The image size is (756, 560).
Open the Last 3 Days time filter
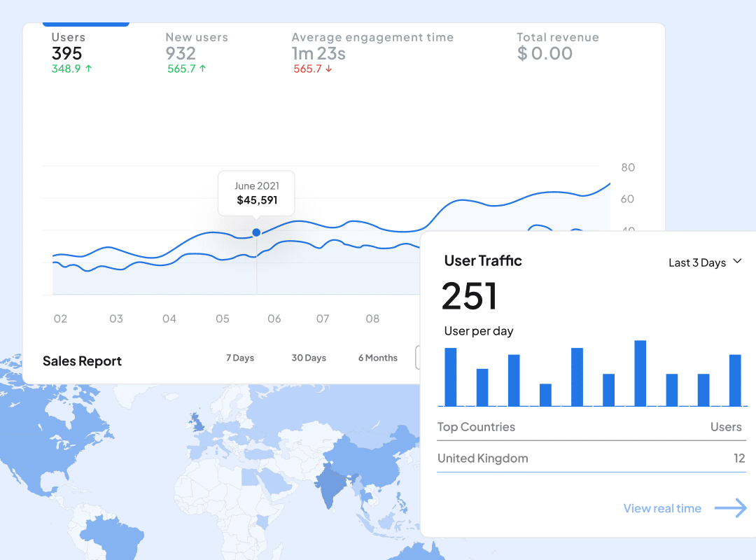(x=696, y=262)
